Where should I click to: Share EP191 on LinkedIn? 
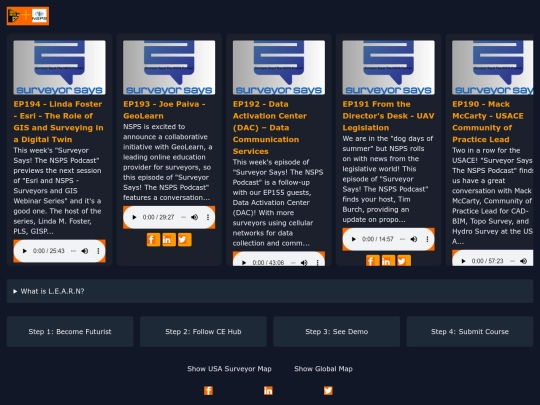click(388, 261)
